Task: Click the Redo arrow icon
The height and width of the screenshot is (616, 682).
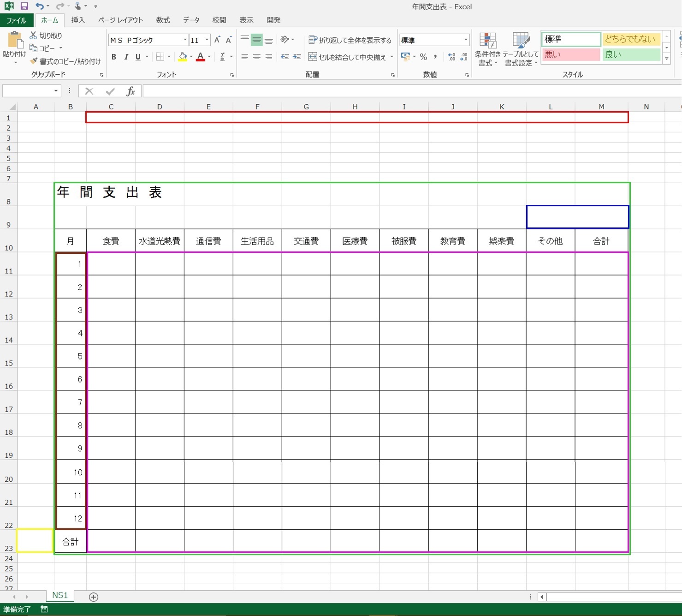Action: [60, 6]
